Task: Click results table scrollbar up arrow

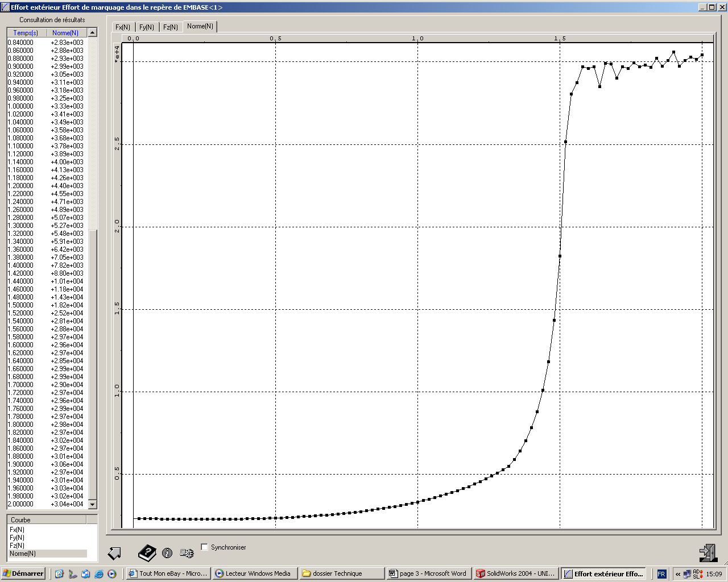Action: pos(93,33)
